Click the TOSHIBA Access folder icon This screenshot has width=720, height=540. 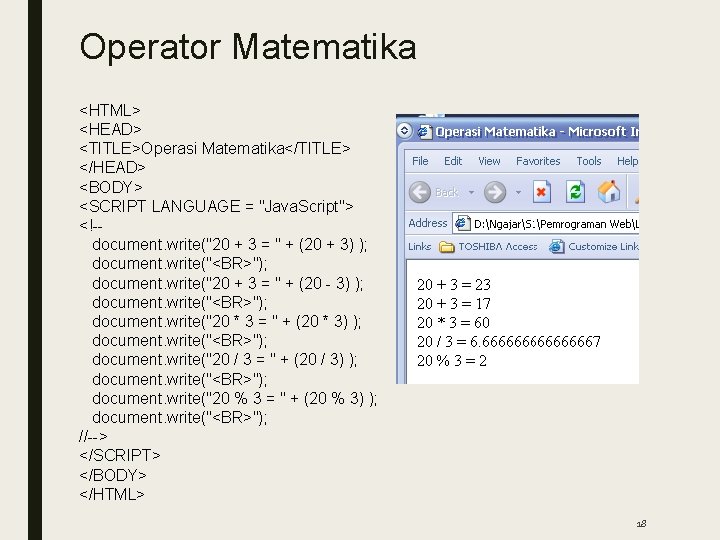(446, 247)
